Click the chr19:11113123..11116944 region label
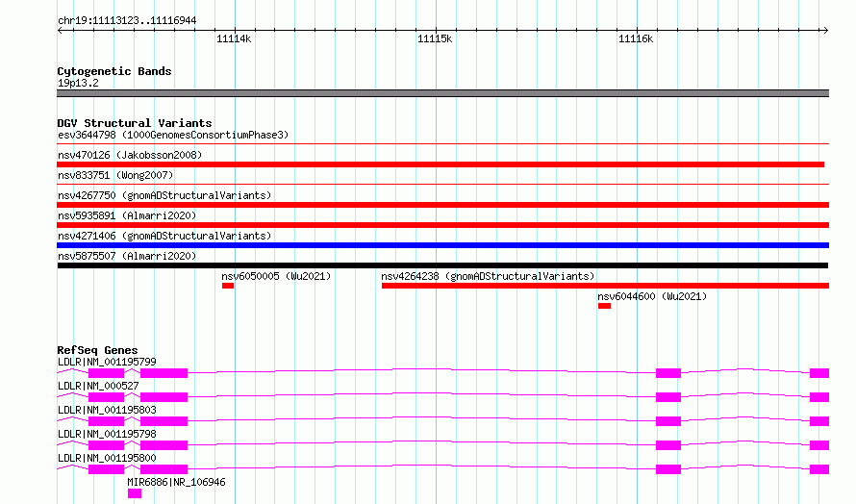The image size is (856, 504). pos(127,21)
